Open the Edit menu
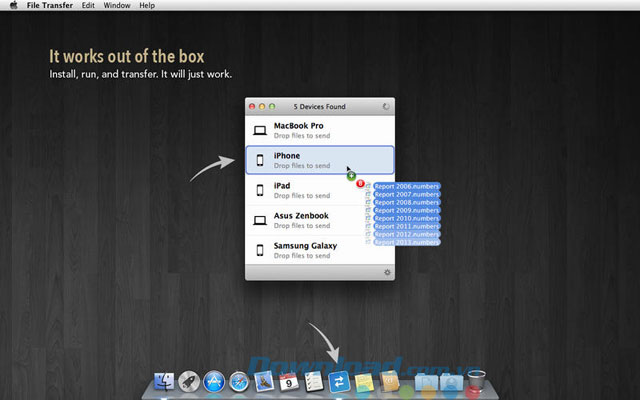This screenshot has height=400, width=640. (x=88, y=6)
